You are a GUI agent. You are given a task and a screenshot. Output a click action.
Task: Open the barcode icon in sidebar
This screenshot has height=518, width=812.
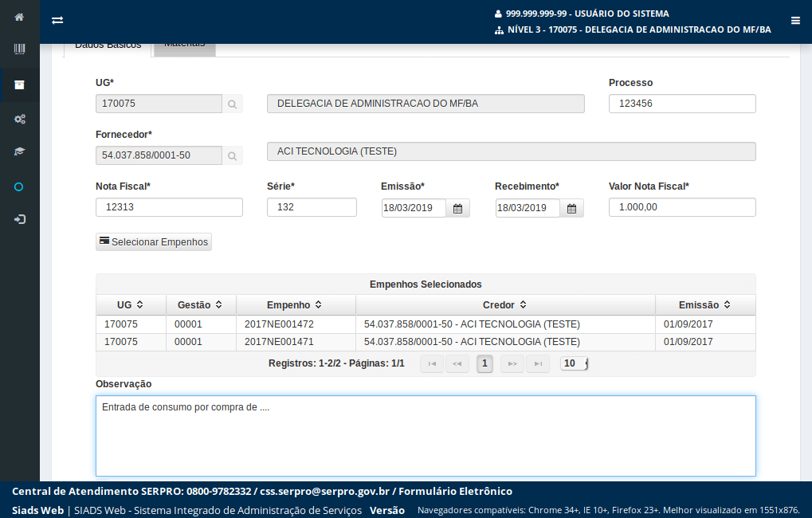[19, 49]
